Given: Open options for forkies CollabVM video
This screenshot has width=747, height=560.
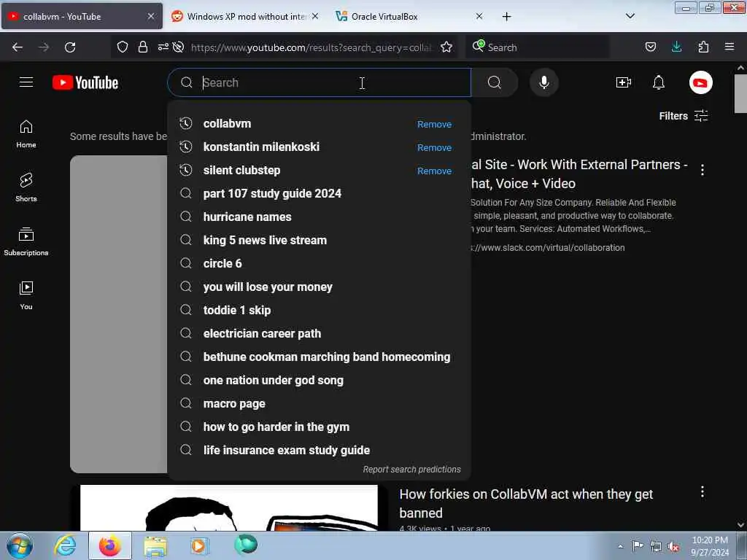Looking at the screenshot, I should pyautogui.click(x=703, y=492).
